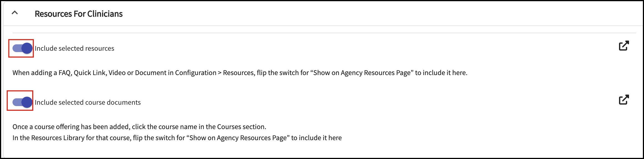
Task: Click the Courses section words in instructions
Action: (x=241, y=127)
